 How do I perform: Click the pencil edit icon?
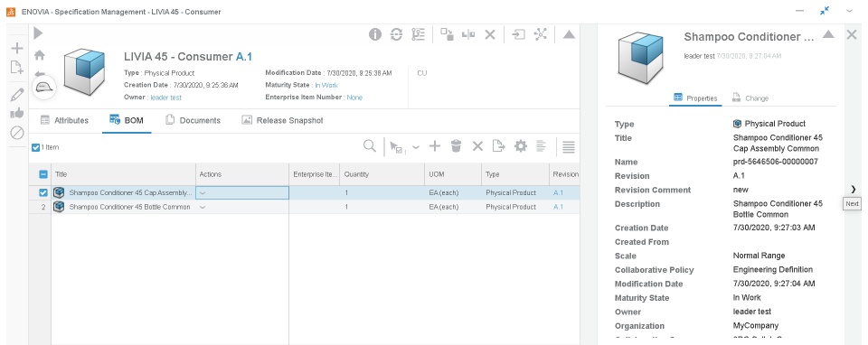pos(17,94)
